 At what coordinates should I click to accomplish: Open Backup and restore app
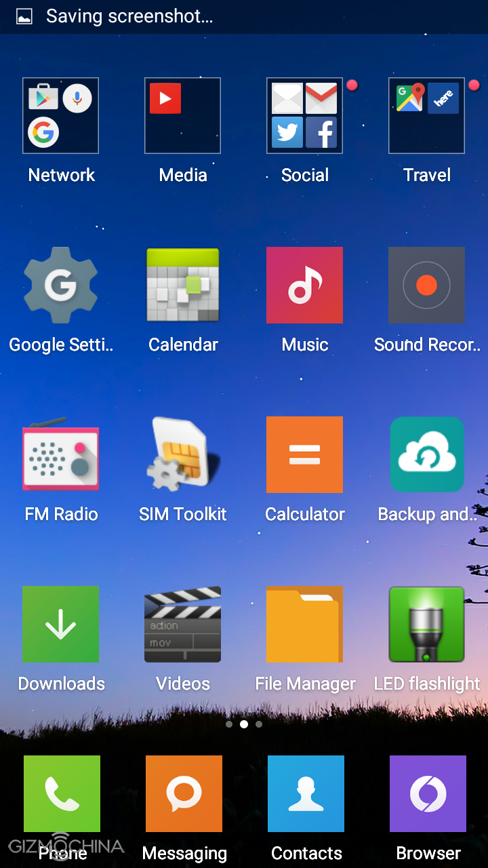click(x=426, y=454)
